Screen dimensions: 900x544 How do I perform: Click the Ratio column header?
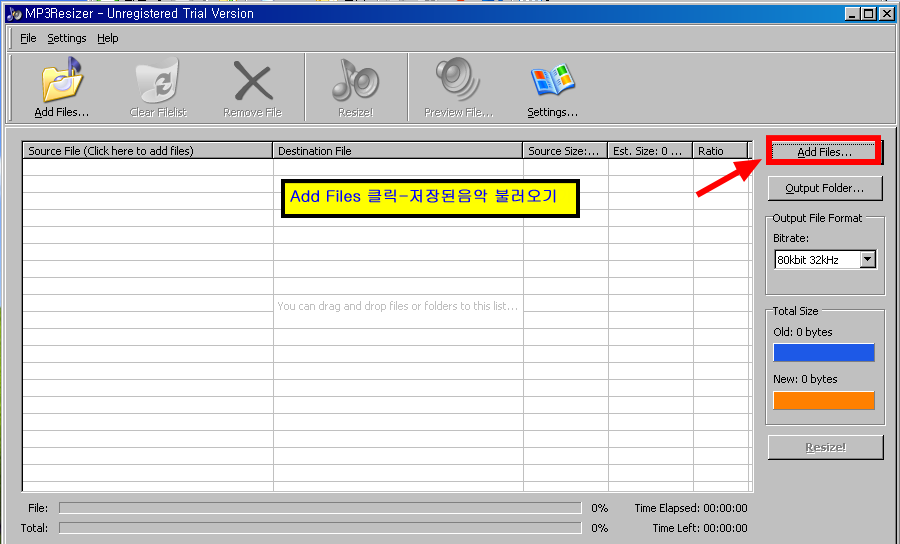pyautogui.click(x=721, y=151)
